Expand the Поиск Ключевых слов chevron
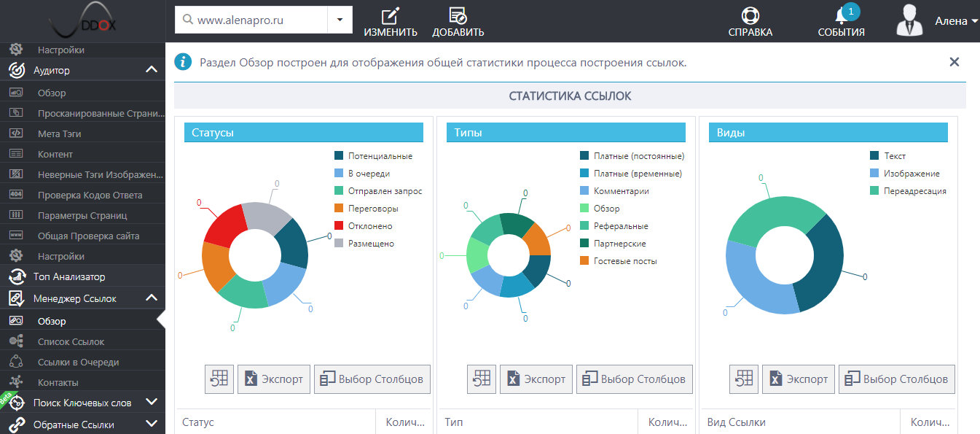This screenshot has height=434, width=980. [x=152, y=403]
